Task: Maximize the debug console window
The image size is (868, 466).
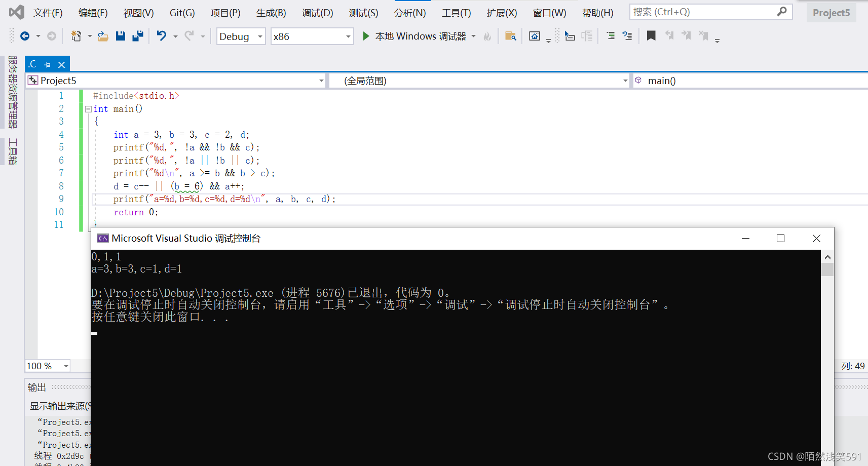Action: point(780,238)
